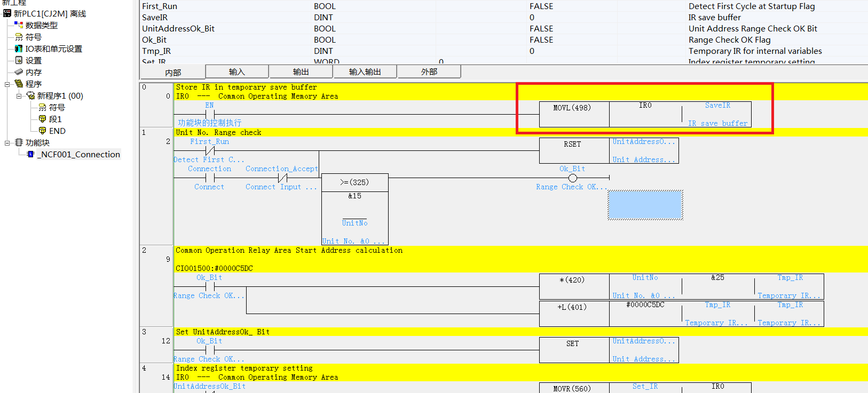
Task: Open the 输入输出 variables tab
Action: point(365,72)
